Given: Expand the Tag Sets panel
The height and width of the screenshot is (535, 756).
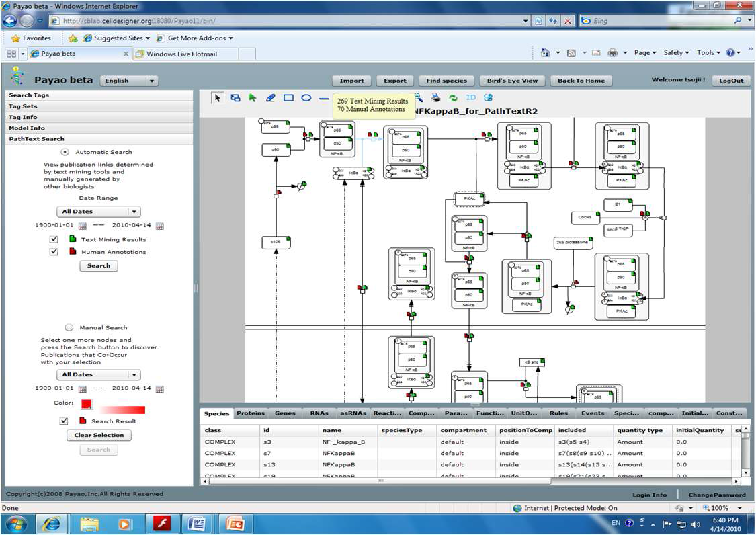Looking at the screenshot, I should (x=99, y=106).
